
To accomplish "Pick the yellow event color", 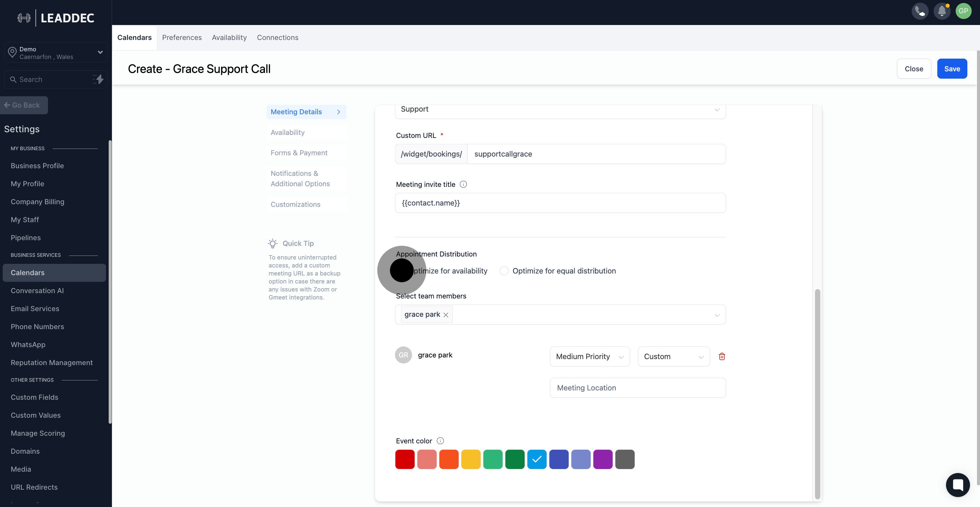I will [x=471, y=459].
